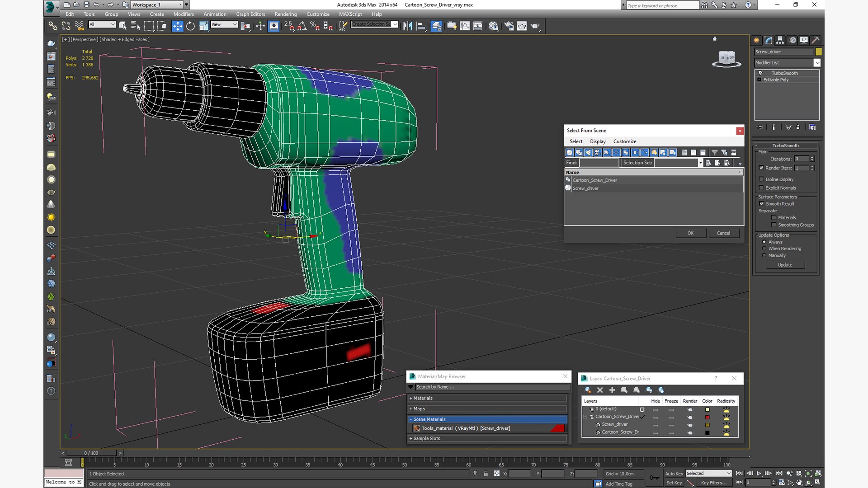Open the Material Editor toolbar icon
The width and height of the screenshot is (868, 488).
click(x=493, y=26)
